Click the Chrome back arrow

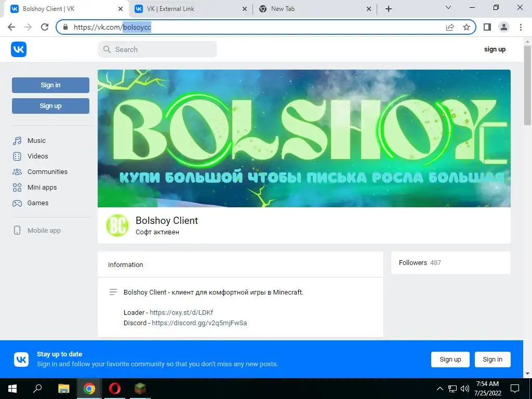point(11,27)
